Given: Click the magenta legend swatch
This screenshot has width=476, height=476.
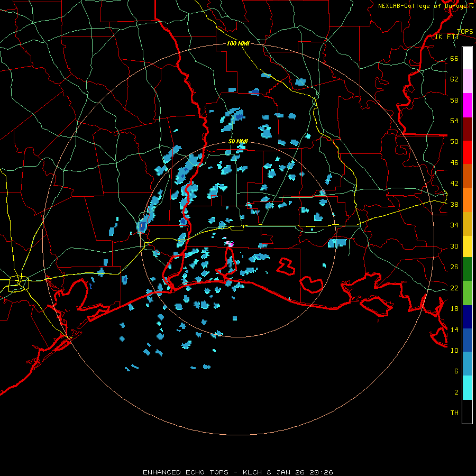Looking at the screenshot, I should click(467, 105).
